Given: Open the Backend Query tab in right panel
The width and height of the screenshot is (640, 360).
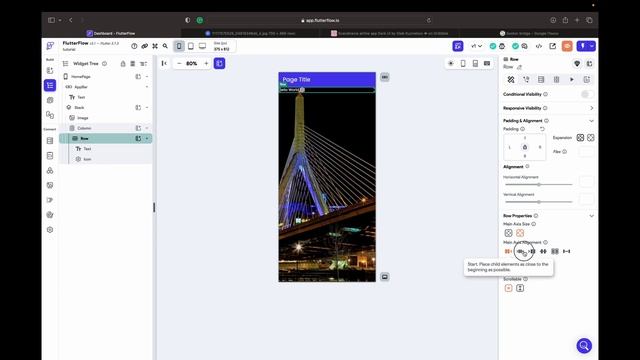Looking at the screenshot, I should pos(541,80).
